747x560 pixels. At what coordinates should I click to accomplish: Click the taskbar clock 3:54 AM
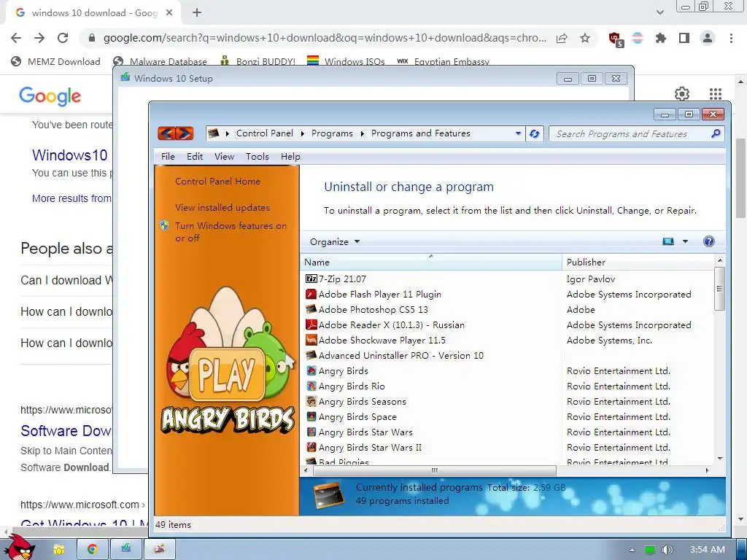coord(708,550)
